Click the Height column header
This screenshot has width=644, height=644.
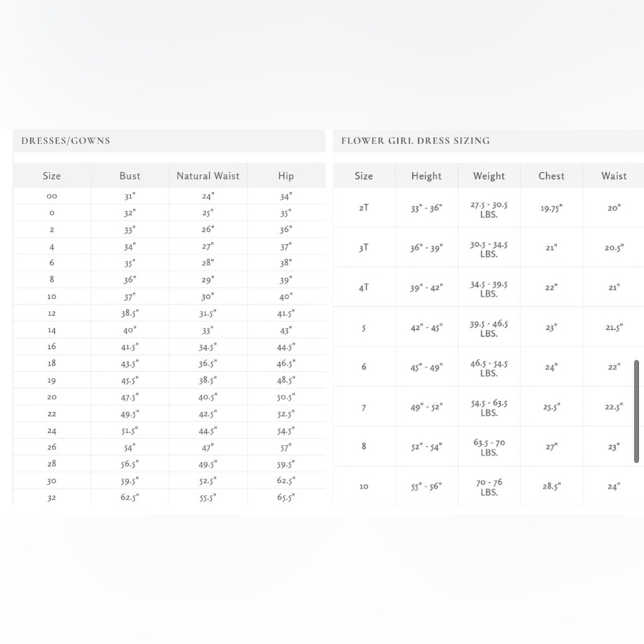click(426, 176)
